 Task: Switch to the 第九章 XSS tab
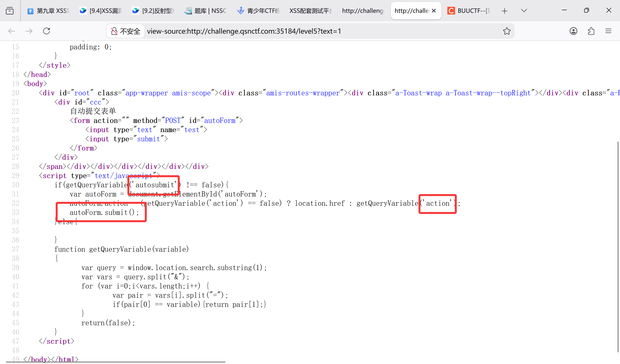tap(49, 11)
